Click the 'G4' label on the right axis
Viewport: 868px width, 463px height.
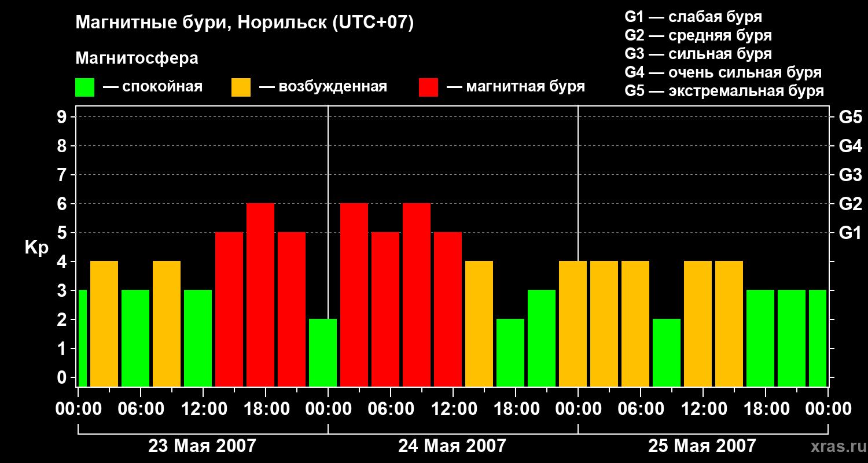pyautogui.click(x=850, y=146)
